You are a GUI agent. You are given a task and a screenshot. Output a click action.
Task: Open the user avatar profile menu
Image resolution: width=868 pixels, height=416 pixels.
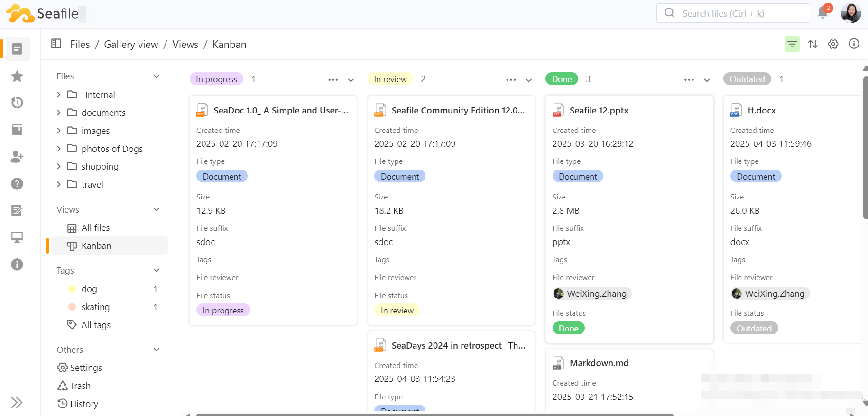(x=851, y=13)
